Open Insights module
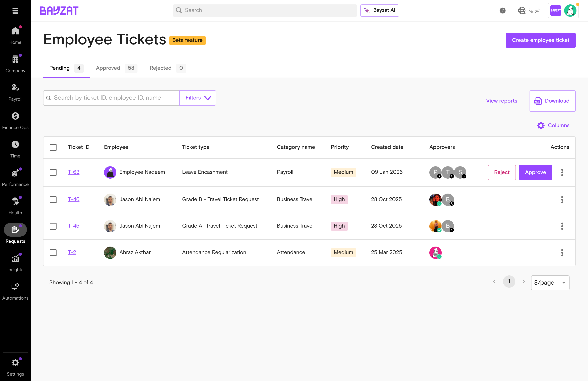This screenshot has height=381, width=588. coord(15,263)
